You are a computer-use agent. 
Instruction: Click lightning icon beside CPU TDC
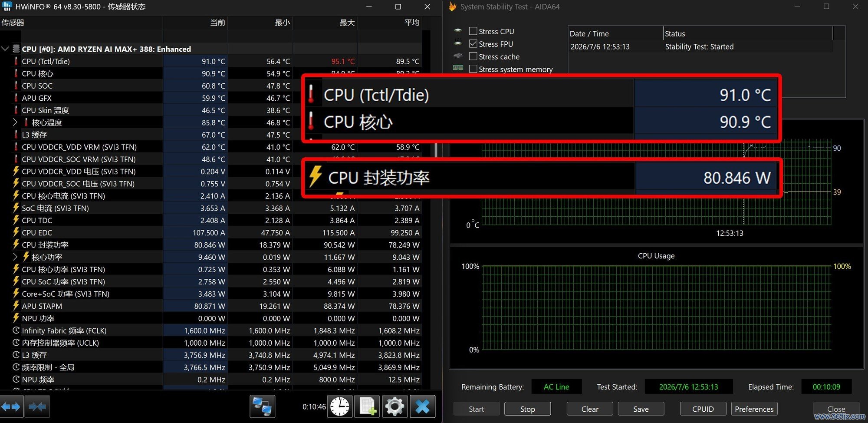pyautogui.click(x=16, y=220)
